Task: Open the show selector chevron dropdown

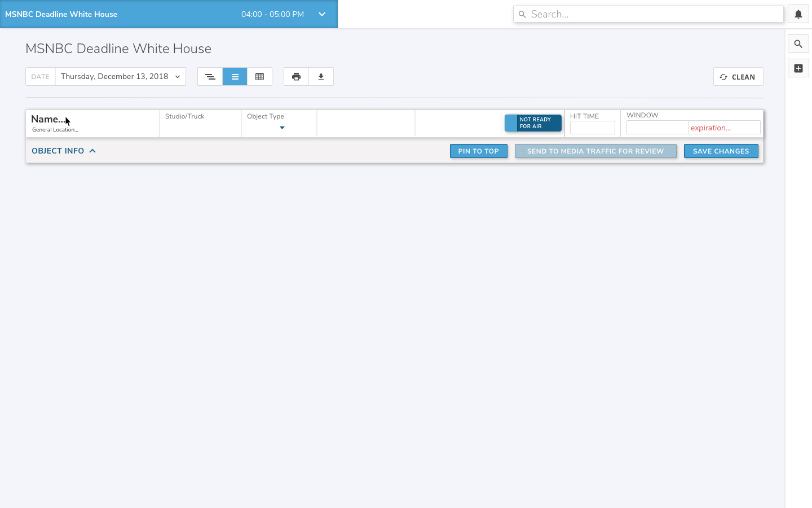Action: click(x=322, y=14)
